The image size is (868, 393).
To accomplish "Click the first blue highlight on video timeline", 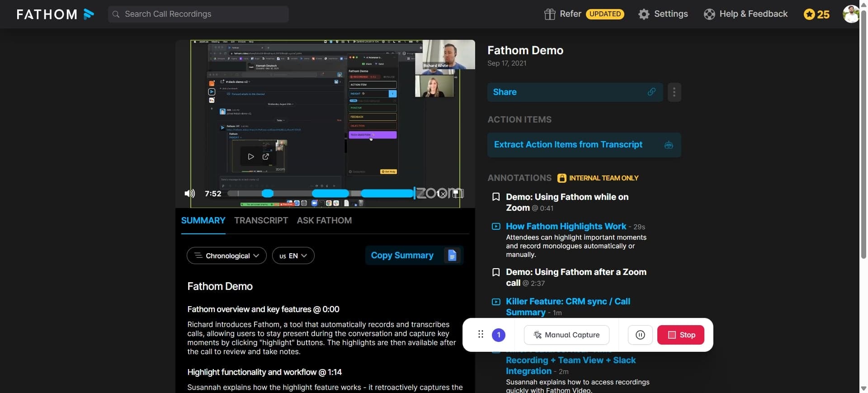I will 268,194.
